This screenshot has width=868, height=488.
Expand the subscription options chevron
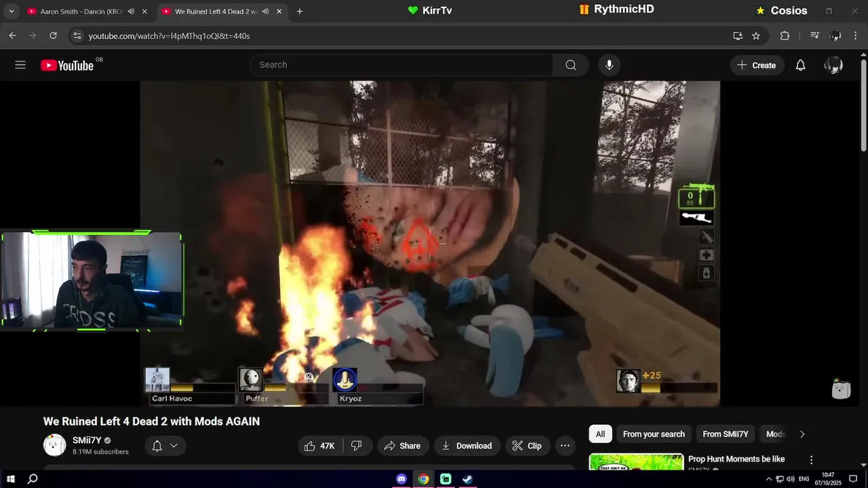click(x=174, y=446)
